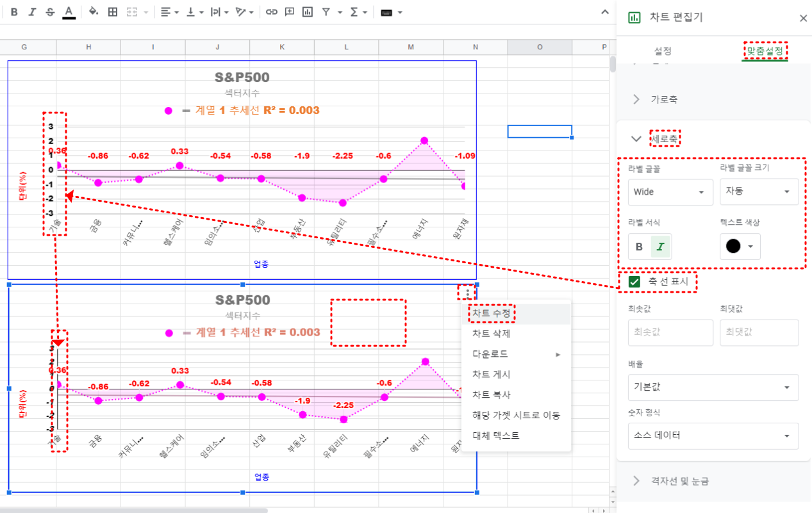
Task: Select 해당 가젯 시트로 이동 item
Action: [516, 415]
